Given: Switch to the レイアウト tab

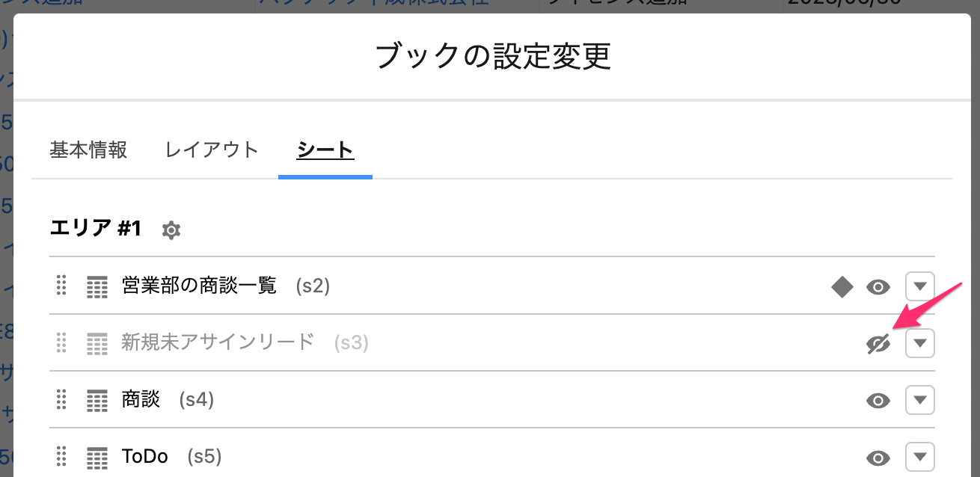Looking at the screenshot, I should (212, 150).
